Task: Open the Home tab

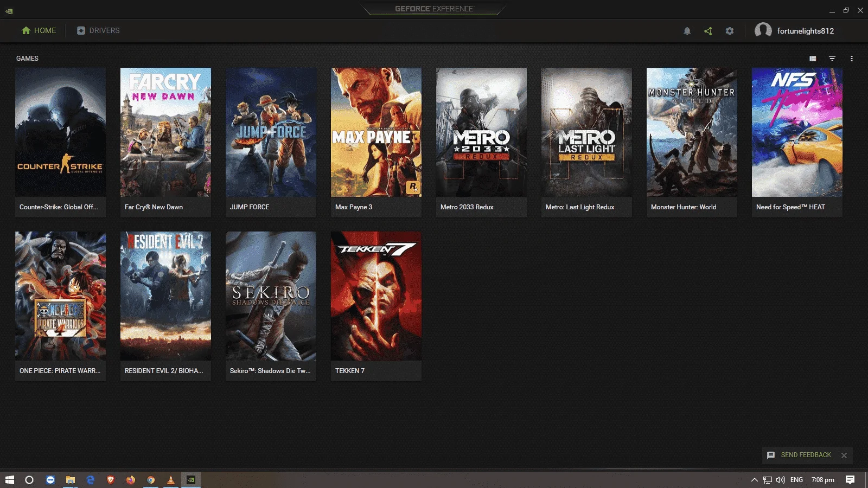Action: tap(39, 31)
